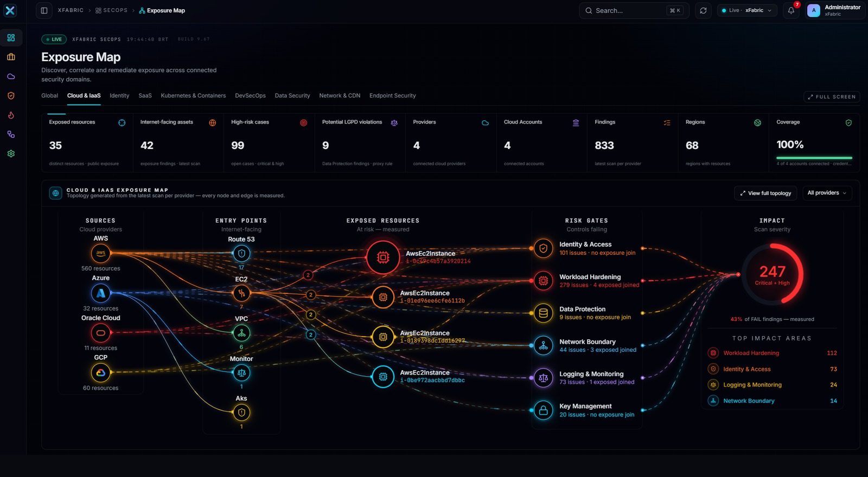The height and width of the screenshot is (477, 868).
Task: Toggle the sidebar panel button
Action: [x=44, y=10]
